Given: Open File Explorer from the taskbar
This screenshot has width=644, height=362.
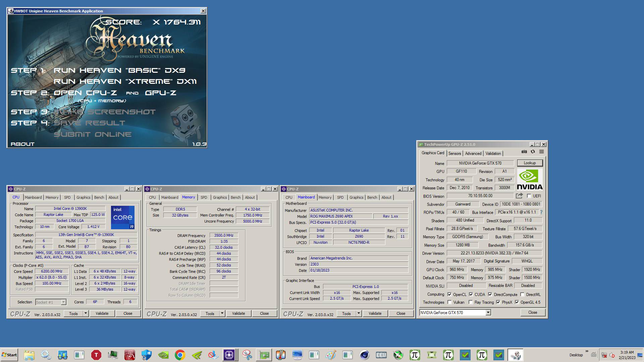Looking at the screenshot, I should 29,355.
